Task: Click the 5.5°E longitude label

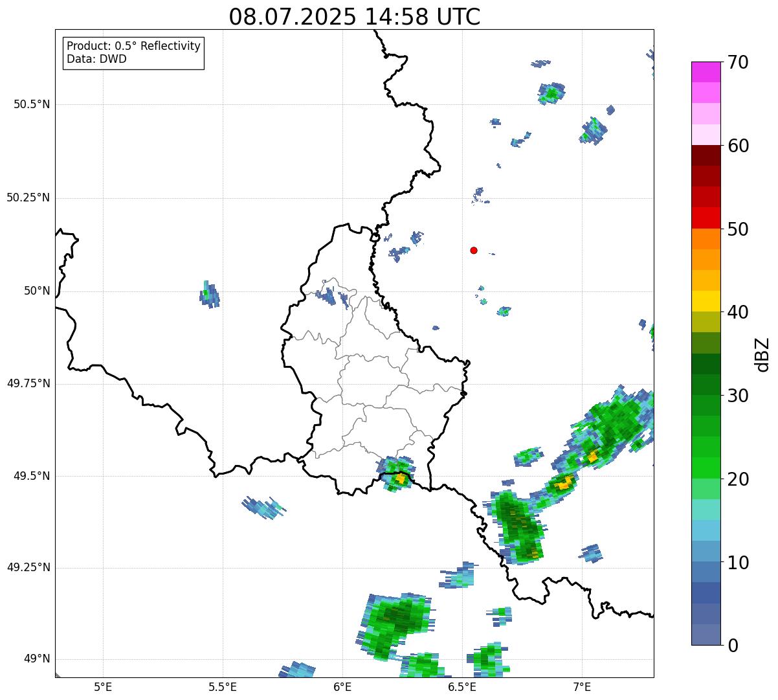Action: pos(223,686)
